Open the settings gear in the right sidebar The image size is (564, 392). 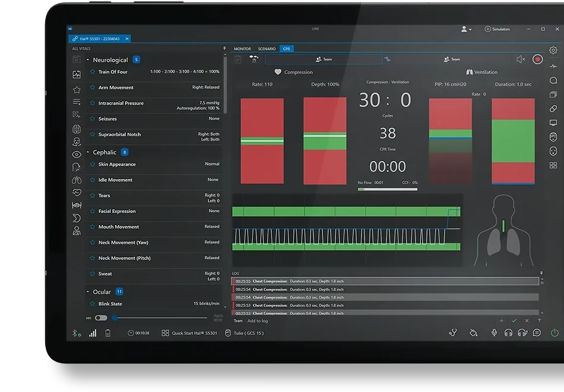[553, 50]
